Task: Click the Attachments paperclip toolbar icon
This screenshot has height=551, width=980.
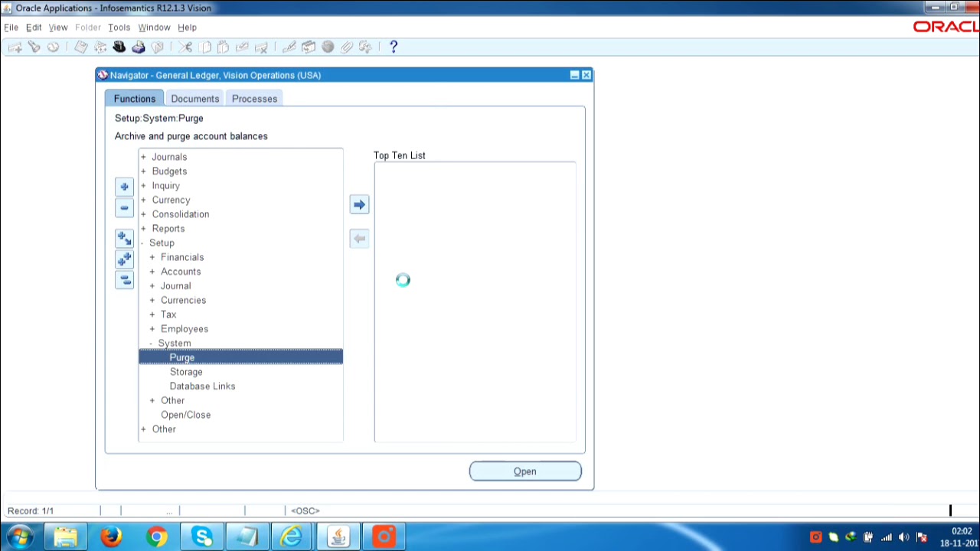Action: [x=347, y=47]
